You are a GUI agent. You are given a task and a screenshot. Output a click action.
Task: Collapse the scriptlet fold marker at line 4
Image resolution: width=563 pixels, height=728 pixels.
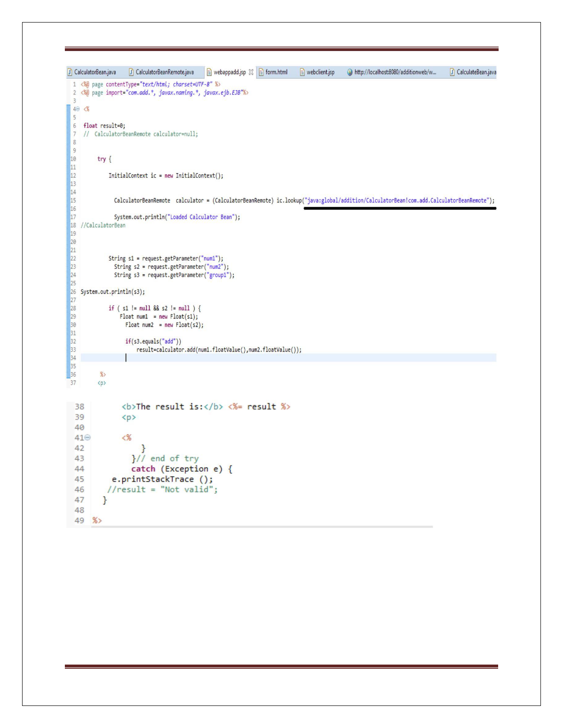click(78, 109)
